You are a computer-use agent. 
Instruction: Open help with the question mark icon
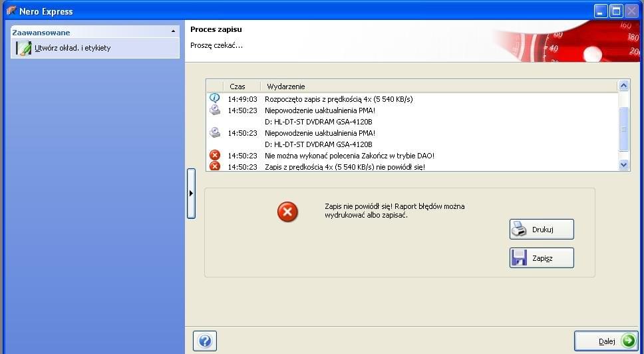pos(204,341)
